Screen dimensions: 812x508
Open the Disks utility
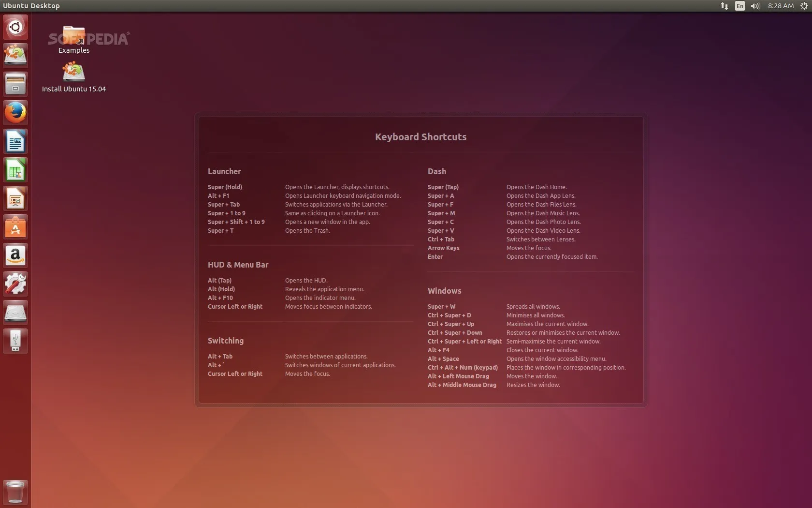(x=15, y=312)
